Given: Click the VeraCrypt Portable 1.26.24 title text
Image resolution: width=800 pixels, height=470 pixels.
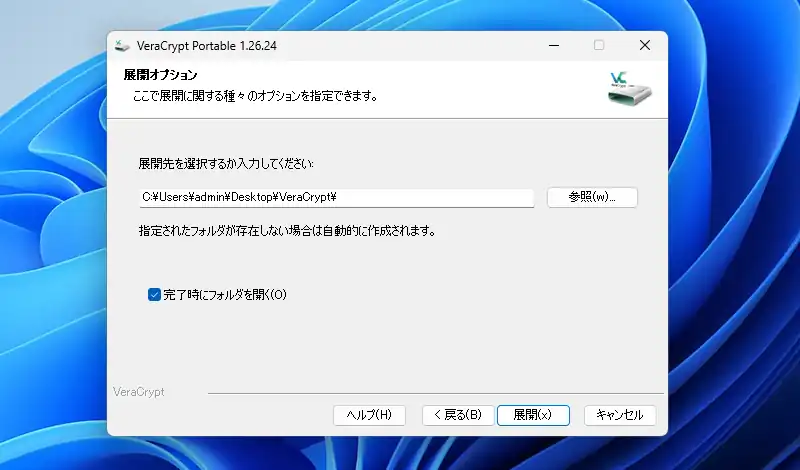Looking at the screenshot, I should point(207,46).
